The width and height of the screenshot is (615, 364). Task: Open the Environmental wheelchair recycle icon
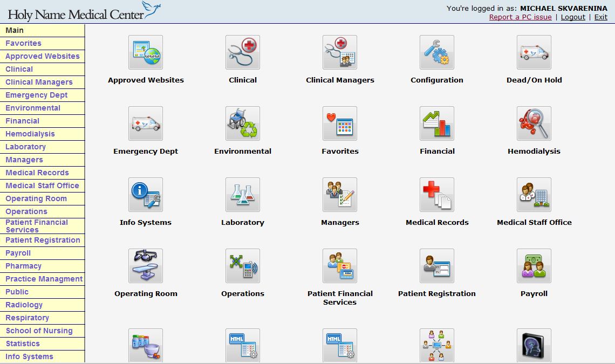pyautogui.click(x=243, y=123)
